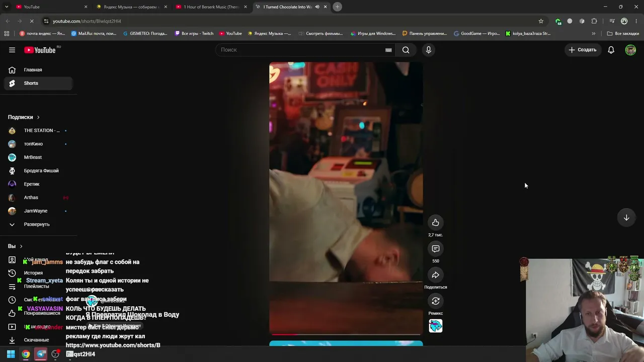Open the Chrome tab search dropdown

pos(7,7)
